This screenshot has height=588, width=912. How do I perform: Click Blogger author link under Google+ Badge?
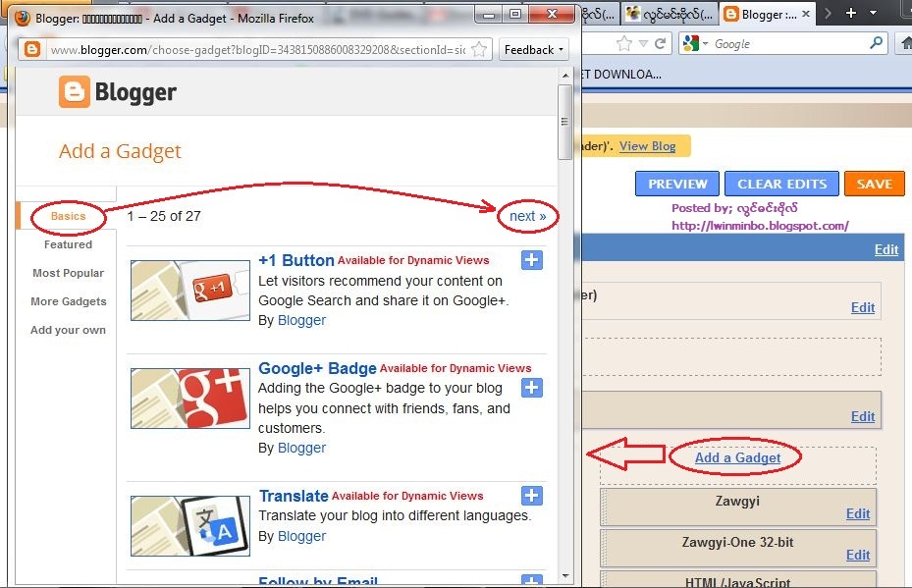[301, 448]
